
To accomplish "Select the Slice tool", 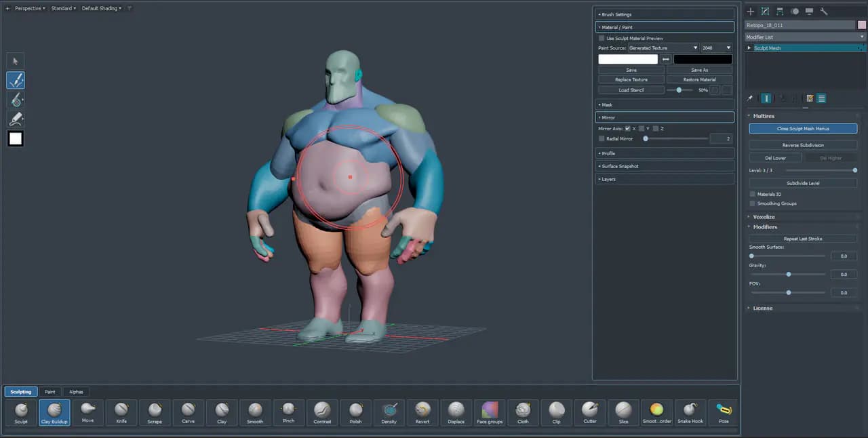I will (623, 412).
